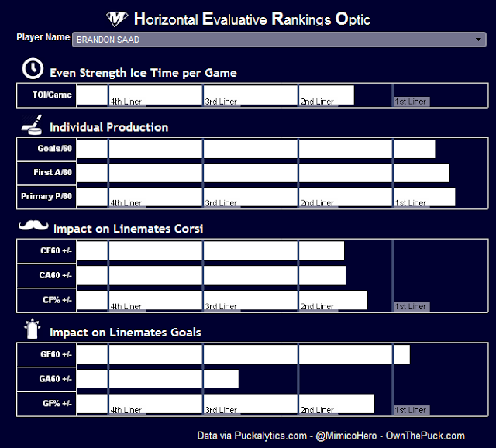Click the Primary P/60 bar

pyautogui.click(x=266, y=197)
